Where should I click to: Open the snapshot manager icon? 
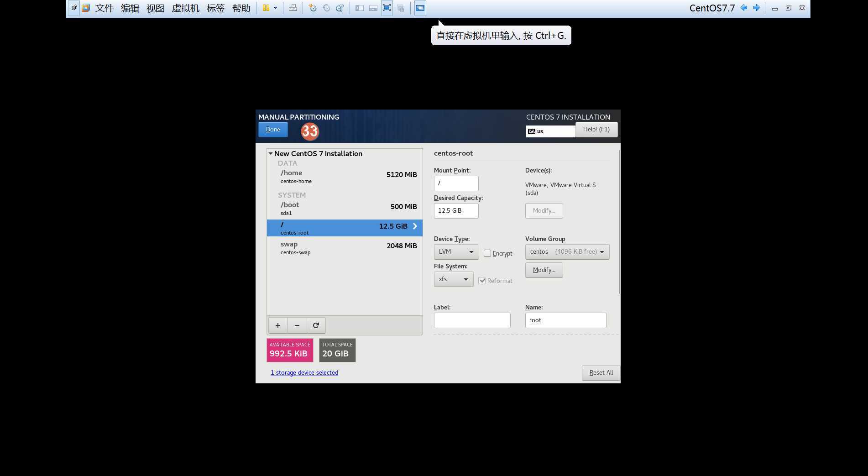340,8
